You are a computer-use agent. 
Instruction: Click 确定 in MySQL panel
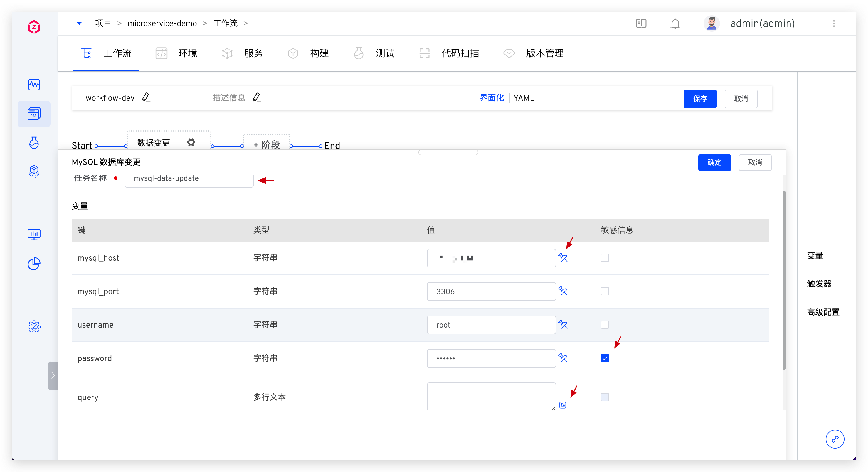coord(714,162)
